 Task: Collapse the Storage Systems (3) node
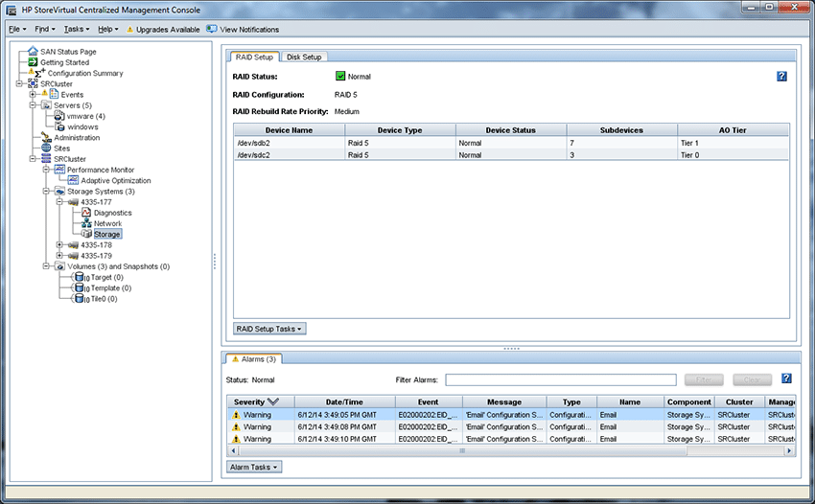(x=46, y=192)
